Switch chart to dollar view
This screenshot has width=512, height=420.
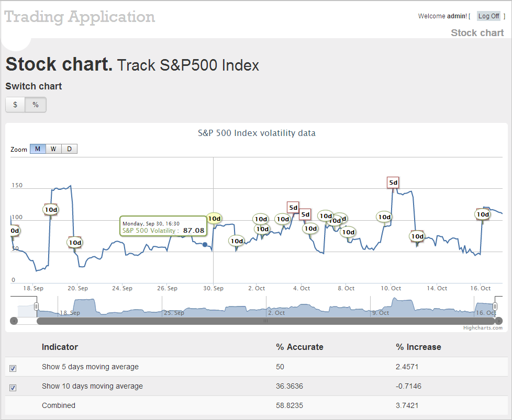(x=15, y=105)
